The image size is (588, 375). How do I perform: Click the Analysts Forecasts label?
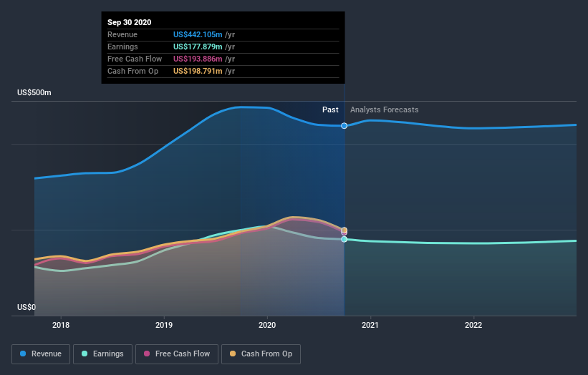click(385, 109)
